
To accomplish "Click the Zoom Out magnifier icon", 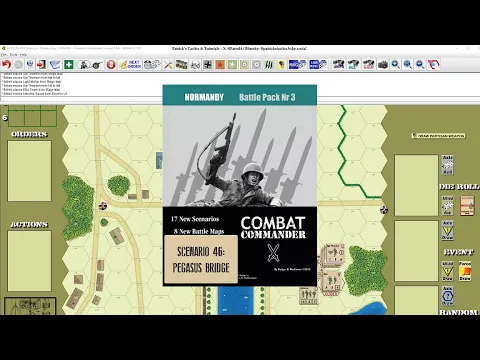I will coord(420,64).
